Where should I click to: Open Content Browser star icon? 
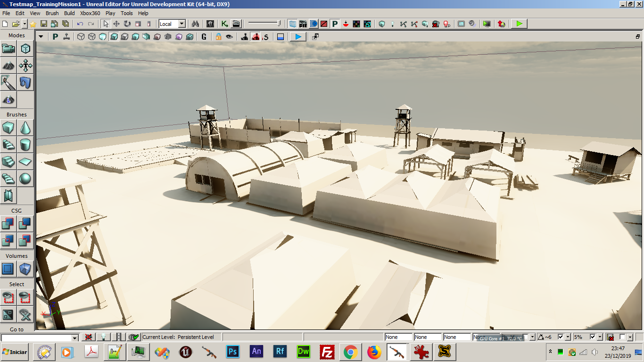(33, 24)
